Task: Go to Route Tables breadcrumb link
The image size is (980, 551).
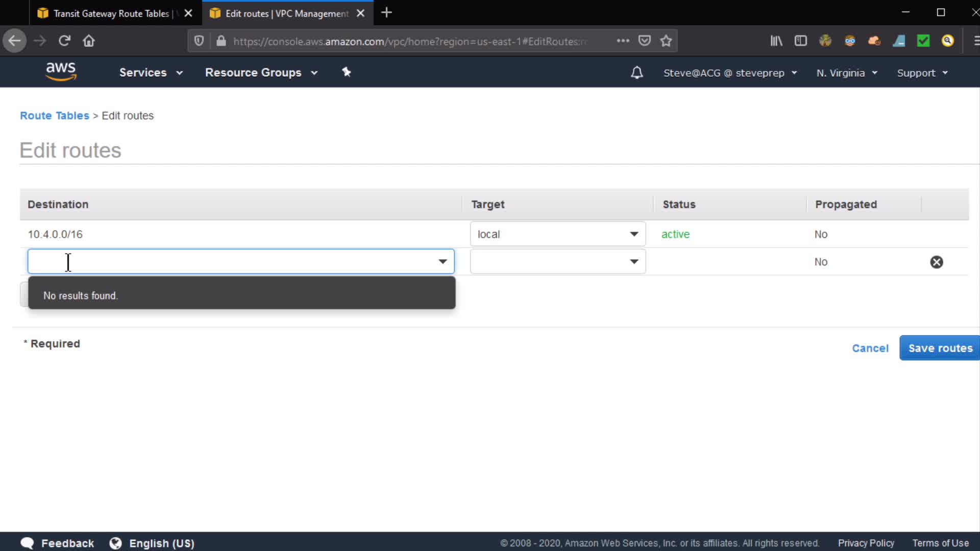Action: click(x=55, y=116)
